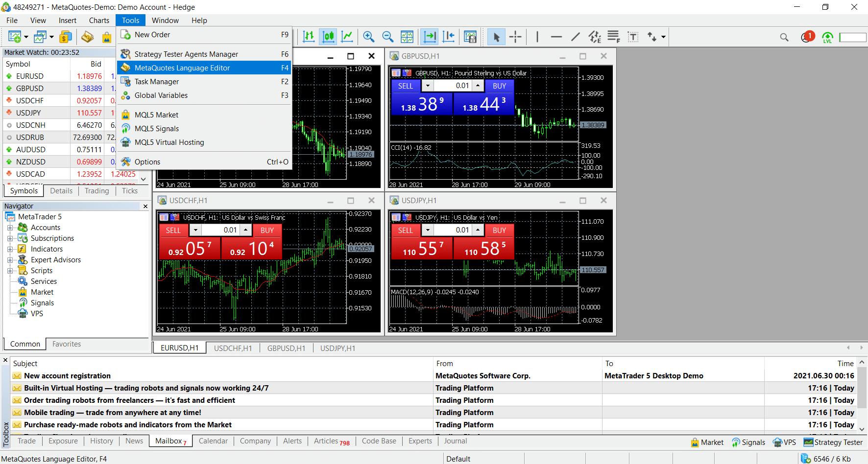Click the MQL5 Market shopping bag toolbar icon

tap(106, 37)
